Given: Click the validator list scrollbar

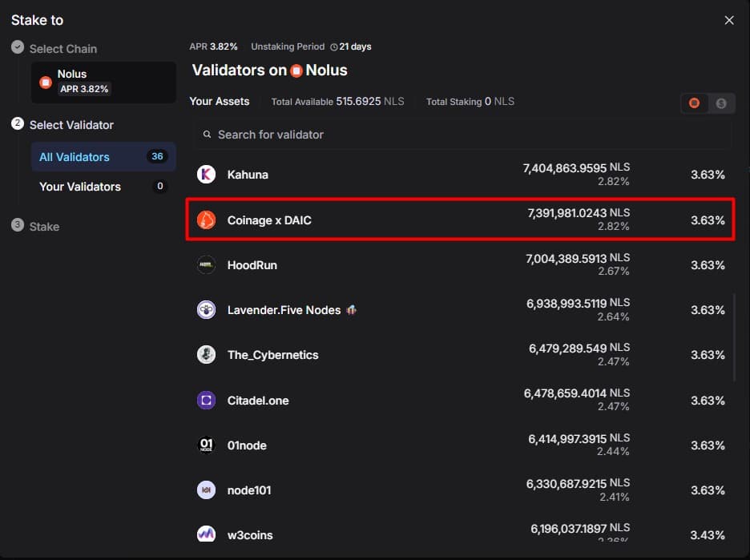Looking at the screenshot, I should tap(734, 337).
